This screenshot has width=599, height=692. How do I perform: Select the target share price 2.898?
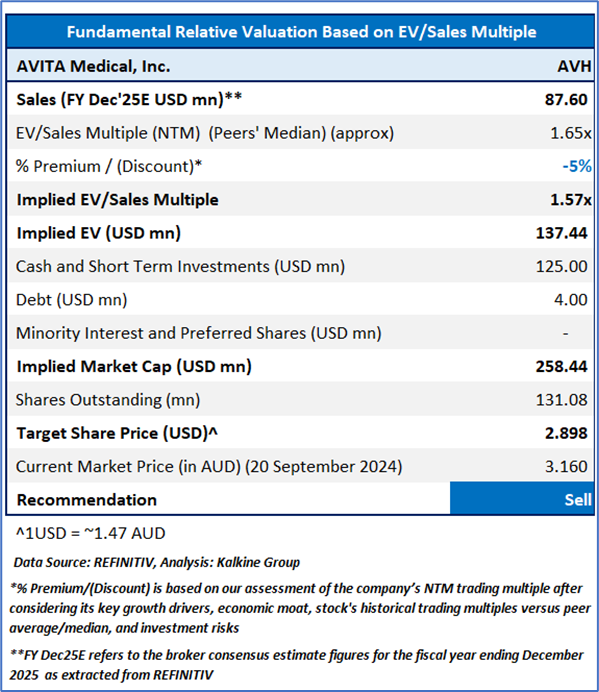point(566,433)
